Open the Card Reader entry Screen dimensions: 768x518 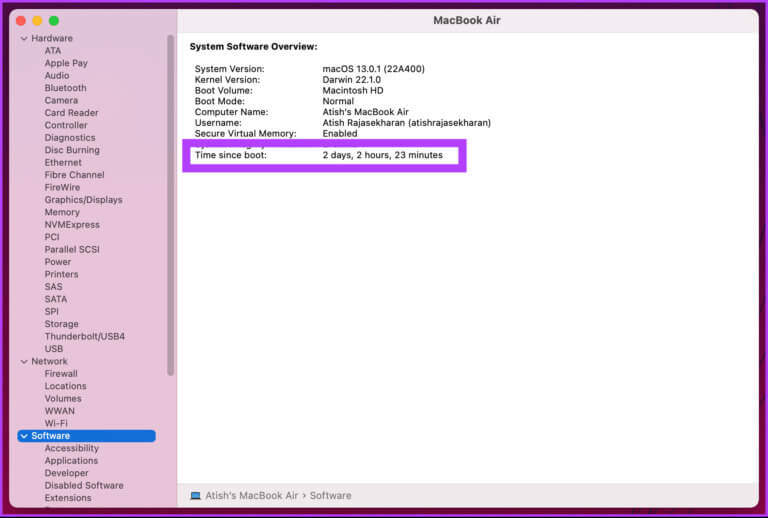click(x=72, y=113)
